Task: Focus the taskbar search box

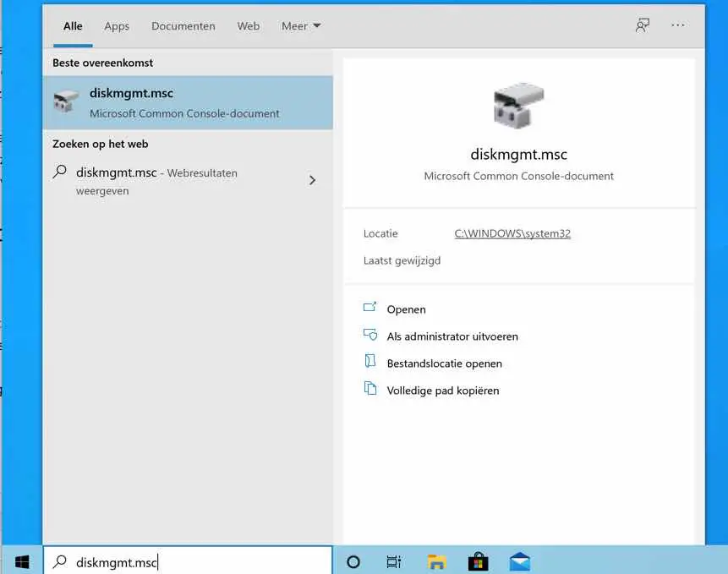Action: pyautogui.click(x=188, y=562)
